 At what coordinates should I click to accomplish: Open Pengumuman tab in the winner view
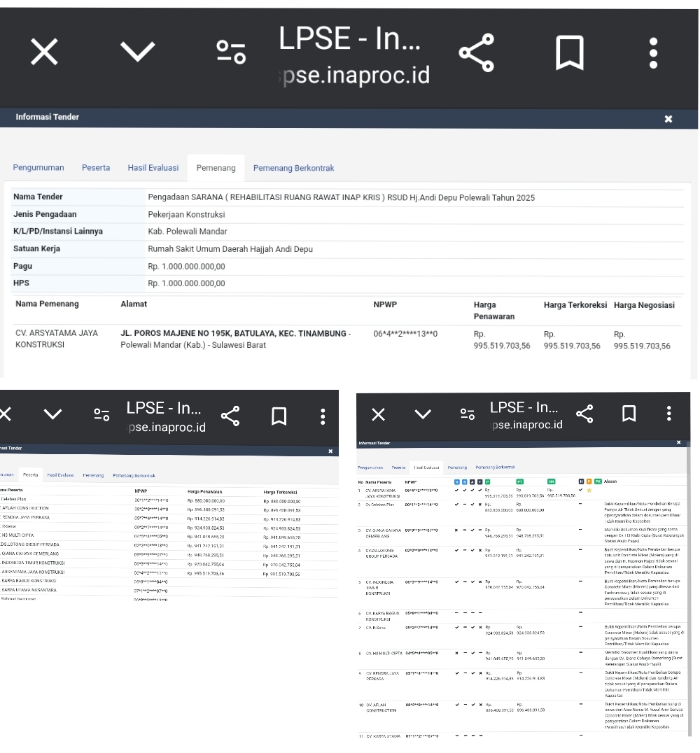point(38,168)
